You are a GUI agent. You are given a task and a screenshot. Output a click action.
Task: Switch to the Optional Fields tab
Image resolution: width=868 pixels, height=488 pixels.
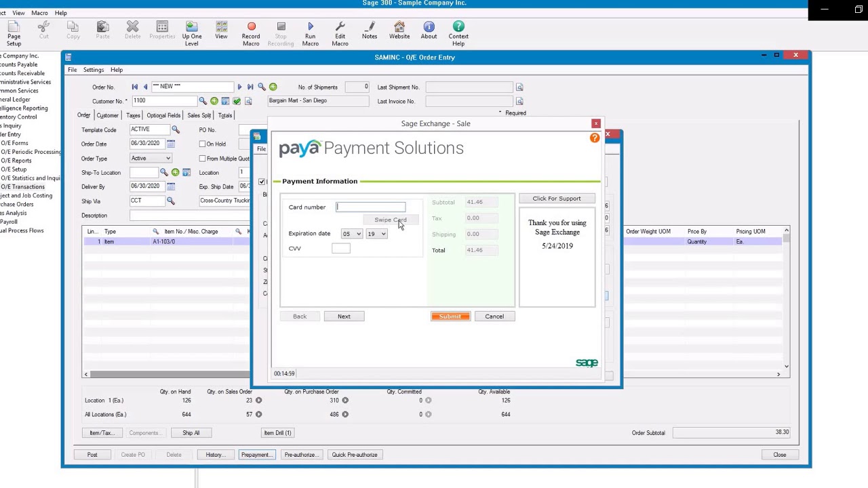[x=163, y=116]
